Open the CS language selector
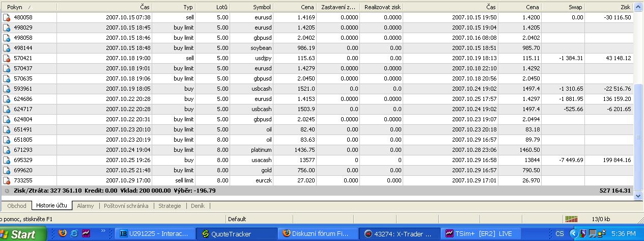This screenshot has width=644, height=241. click(x=559, y=233)
